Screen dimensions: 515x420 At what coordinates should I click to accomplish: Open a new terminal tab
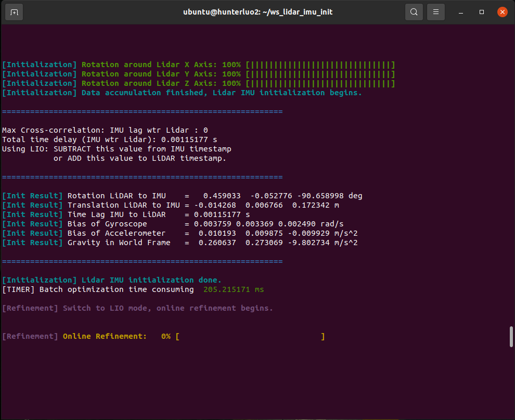(14, 12)
